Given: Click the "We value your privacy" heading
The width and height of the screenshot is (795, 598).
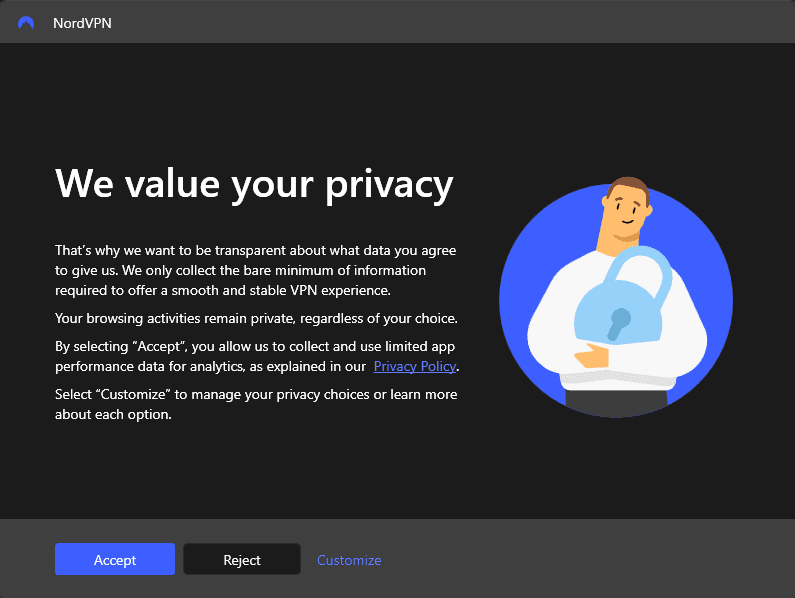Looking at the screenshot, I should coord(254,184).
